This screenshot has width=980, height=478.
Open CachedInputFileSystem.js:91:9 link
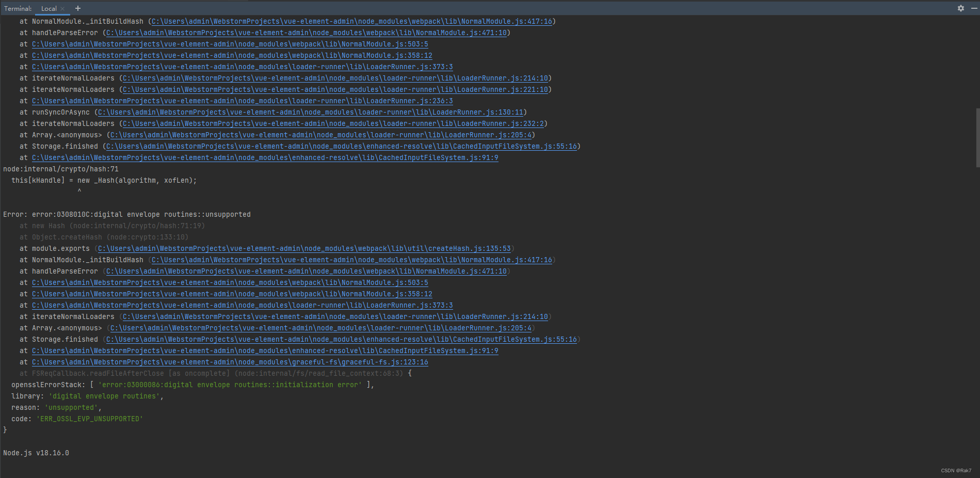(264, 157)
